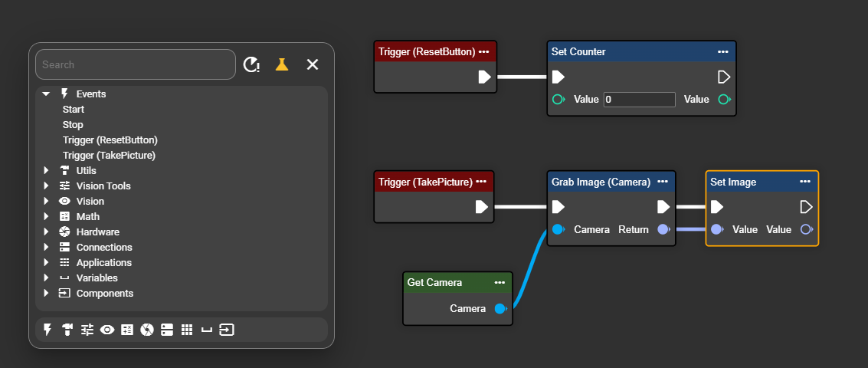The image size is (868, 368).
Task: Select Trigger (ResetButton) from Events list
Action: coord(110,140)
